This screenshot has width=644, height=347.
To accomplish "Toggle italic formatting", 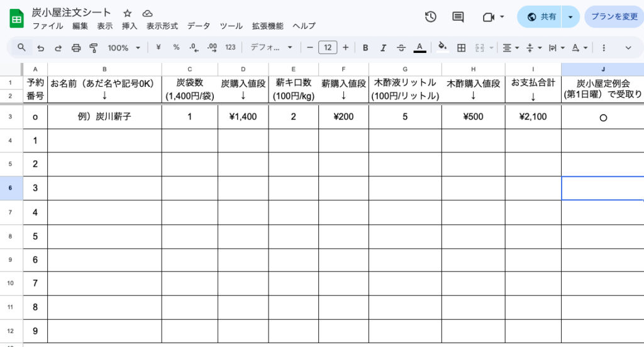I will [x=383, y=48].
